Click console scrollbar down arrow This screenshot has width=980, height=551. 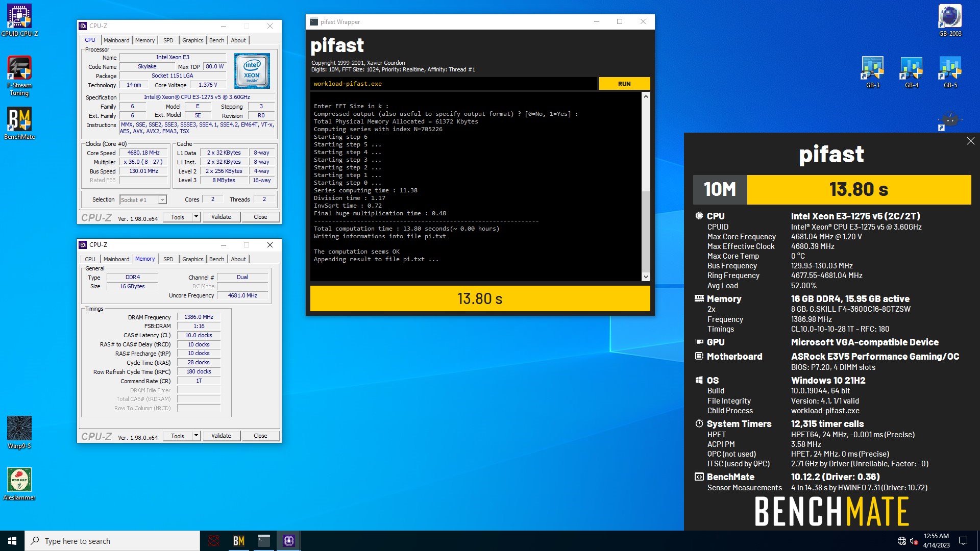pyautogui.click(x=646, y=277)
